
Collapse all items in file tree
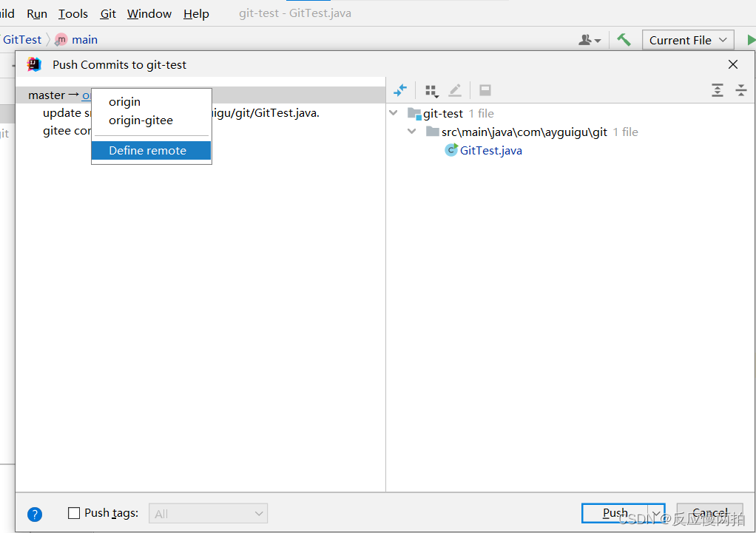click(741, 90)
